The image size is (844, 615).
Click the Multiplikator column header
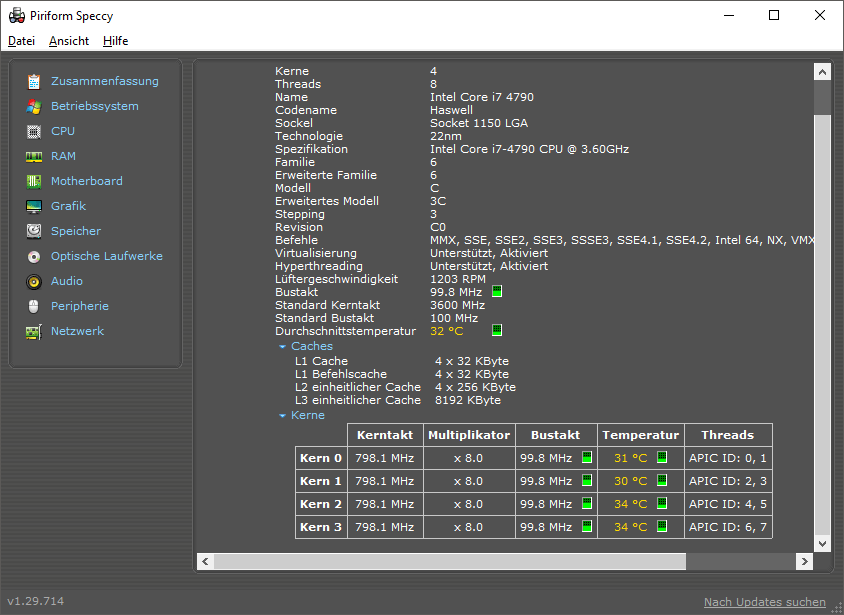pyautogui.click(x=469, y=435)
